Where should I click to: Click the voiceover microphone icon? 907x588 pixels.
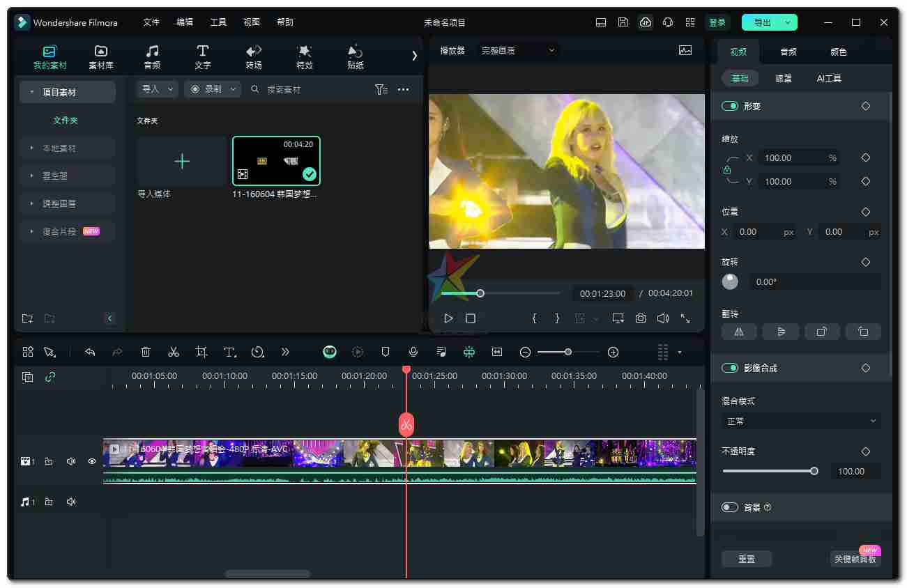click(413, 352)
